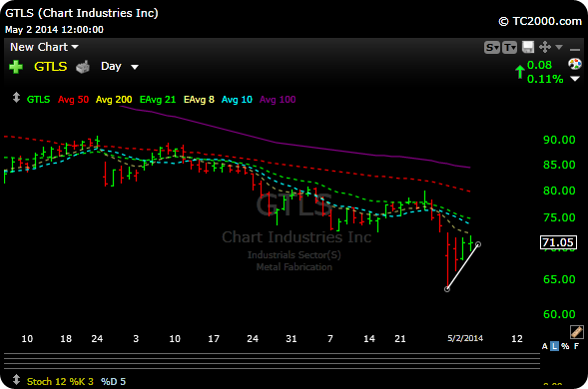This screenshot has height=389, width=588.
Task: Click the save floppy disk icon
Action: (x=528, y=47)
